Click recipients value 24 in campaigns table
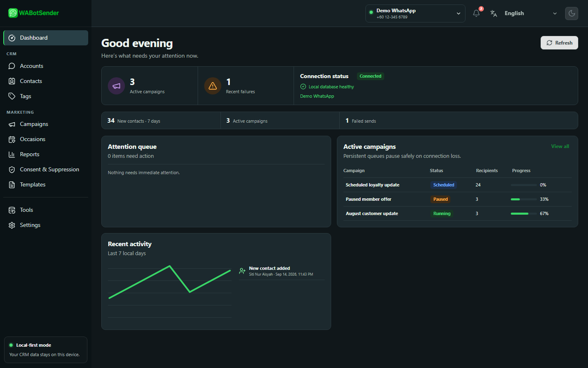This screenshot has width=588, height=368. click(478, 185)
